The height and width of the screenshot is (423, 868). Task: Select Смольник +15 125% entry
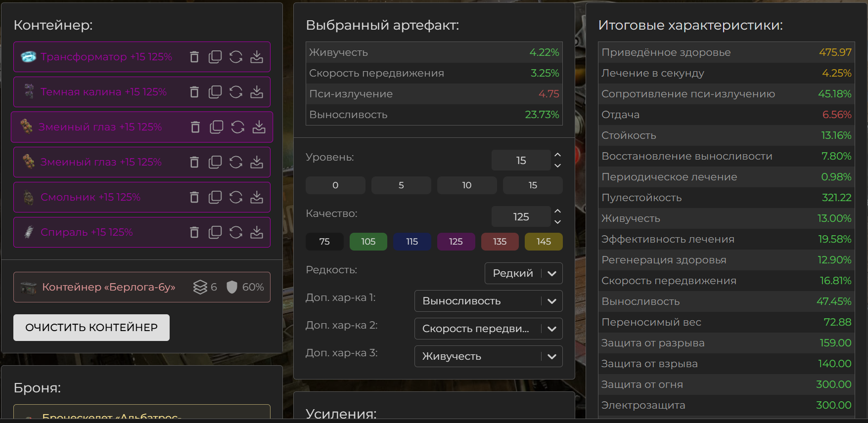click(x=142, y=197)
